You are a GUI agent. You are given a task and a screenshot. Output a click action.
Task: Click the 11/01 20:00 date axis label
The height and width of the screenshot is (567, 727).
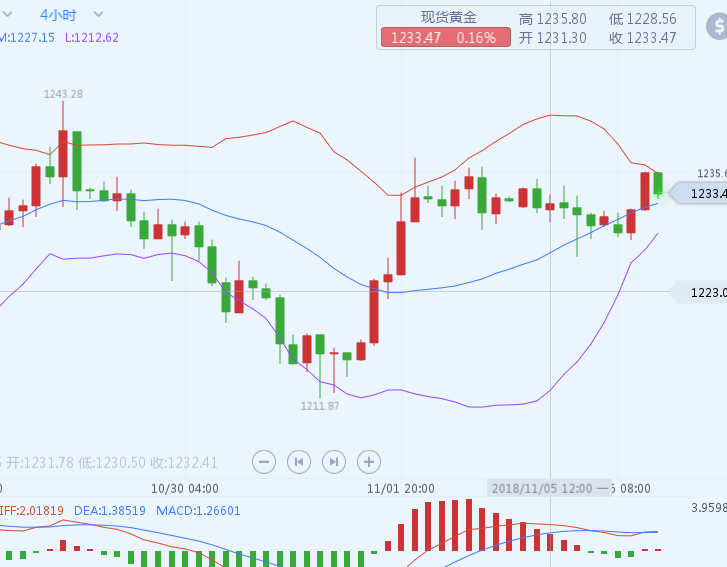(400, 488)
